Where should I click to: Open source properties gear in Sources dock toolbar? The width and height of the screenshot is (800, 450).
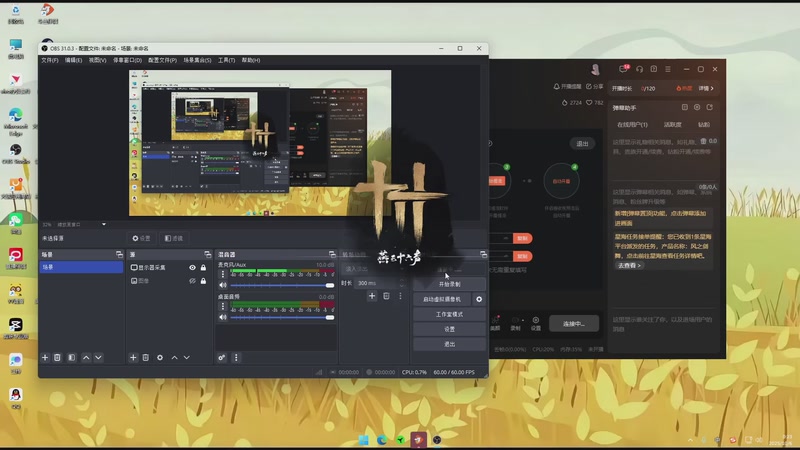click(x=160, y=358)
